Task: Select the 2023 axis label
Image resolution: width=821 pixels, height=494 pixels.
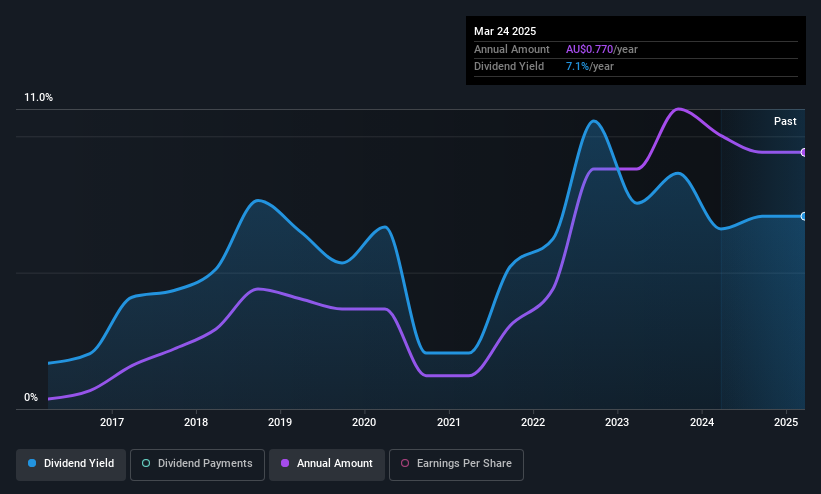Action: coord(617,422)
